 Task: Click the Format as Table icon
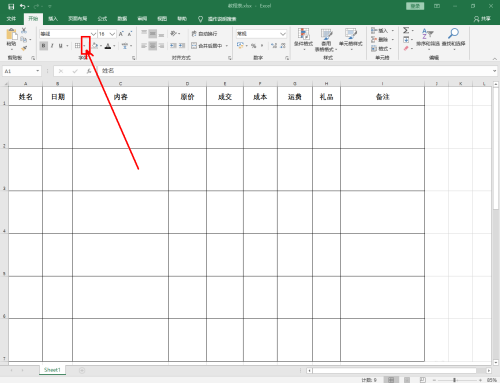326,34
